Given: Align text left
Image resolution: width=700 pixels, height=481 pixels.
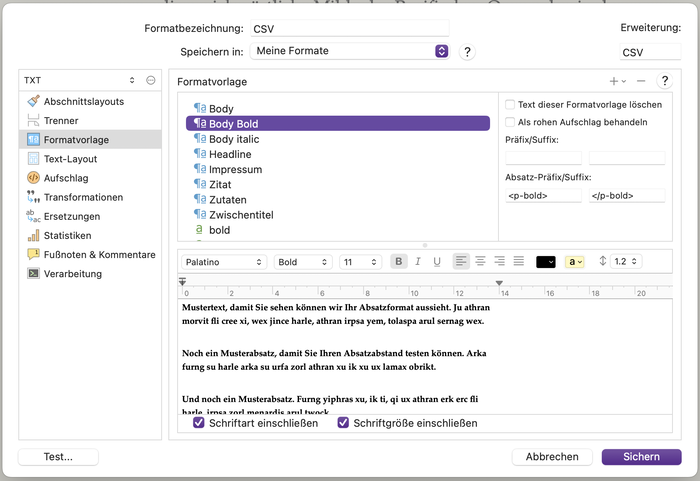Looking at the screenshot, I should click(x=461, y=261).
